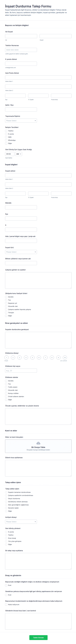76x644 pixels.
Task: Click the Mahalle input field
Action: [21, 207]
